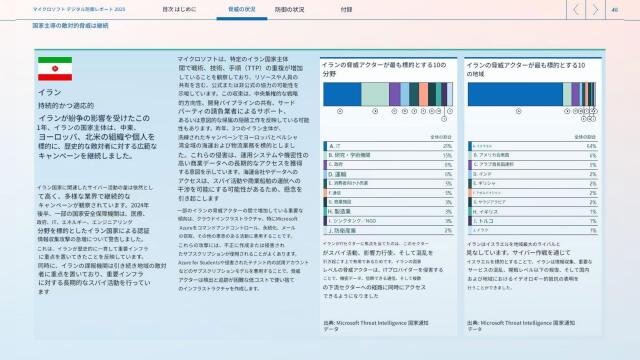
Task: Click the paragraph starting マイクロソフトは、特定の
Action: point(243,128)
